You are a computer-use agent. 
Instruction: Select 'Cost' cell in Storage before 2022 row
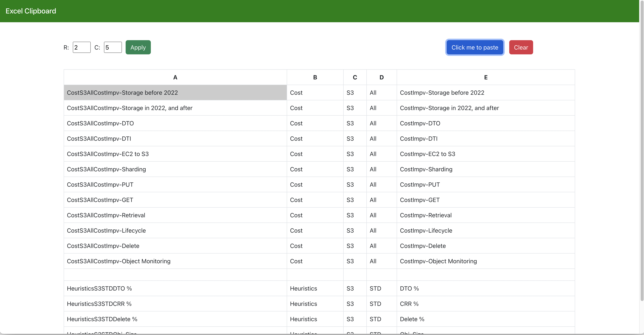pos(315,92)
